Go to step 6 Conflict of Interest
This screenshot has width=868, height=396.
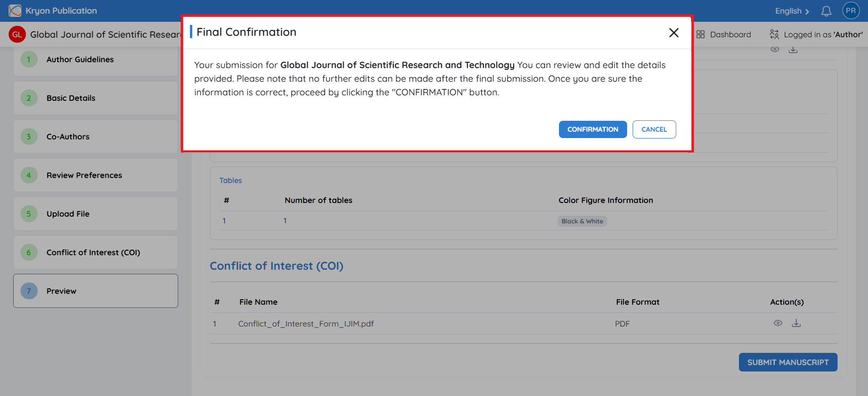(95, 252)
